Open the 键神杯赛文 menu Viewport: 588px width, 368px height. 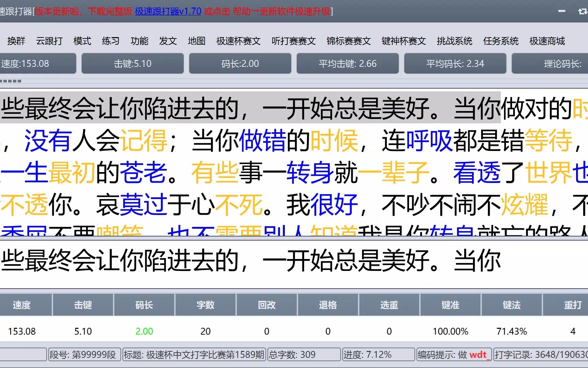click(404, 41)
